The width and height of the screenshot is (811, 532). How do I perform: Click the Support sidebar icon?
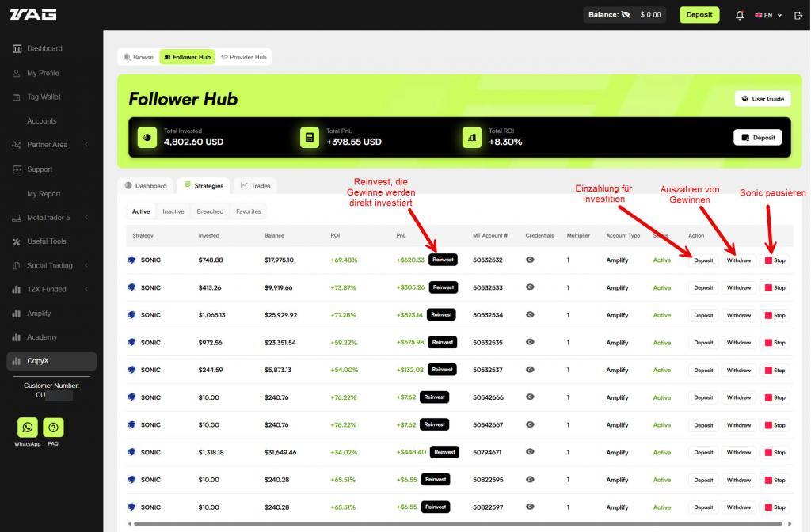pyautogui.click(x=17, y=169)
